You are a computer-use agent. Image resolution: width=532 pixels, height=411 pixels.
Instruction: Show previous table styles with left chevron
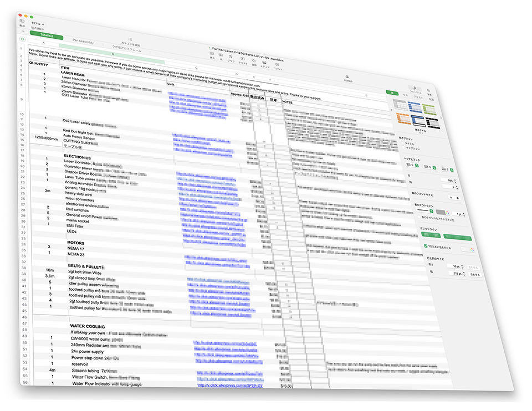pos(392,110)
